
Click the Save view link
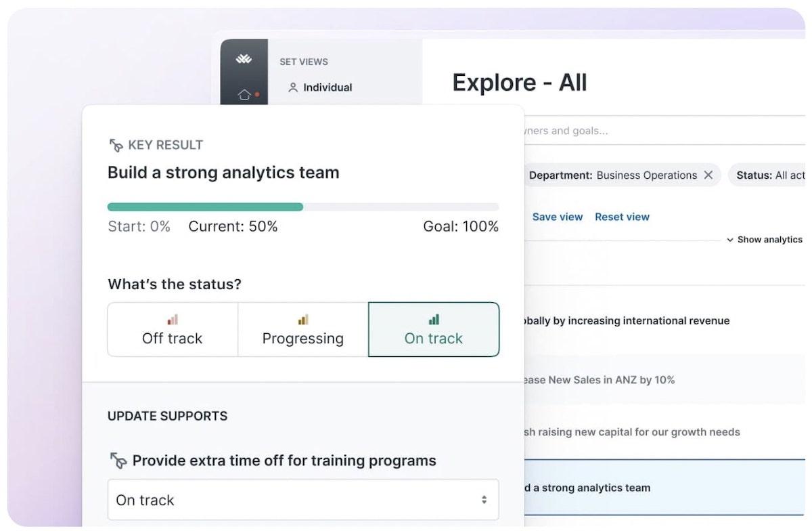click(x=558, y=217)
